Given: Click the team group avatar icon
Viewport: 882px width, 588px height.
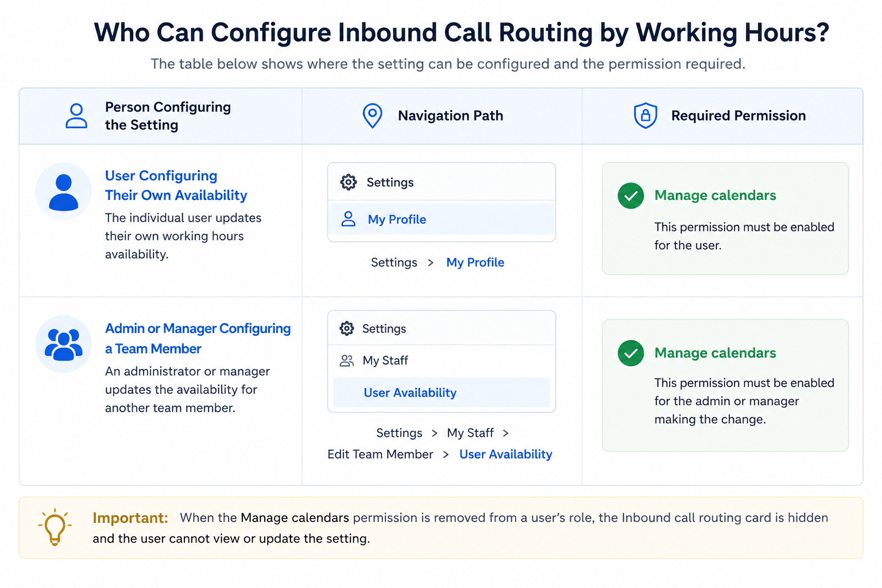Looking at the screenshot, I should (64, 344).
